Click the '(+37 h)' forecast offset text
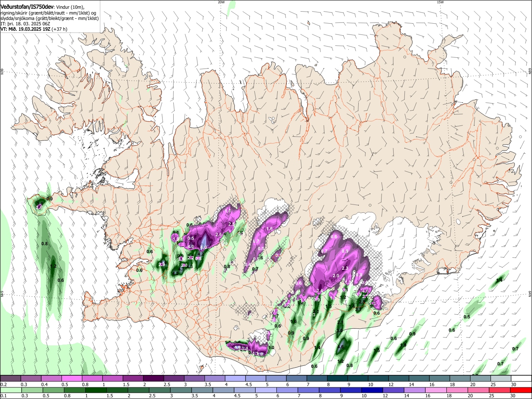Image resolution: width=532 pixels, height=399 pixels. click(x=60, y=29)
